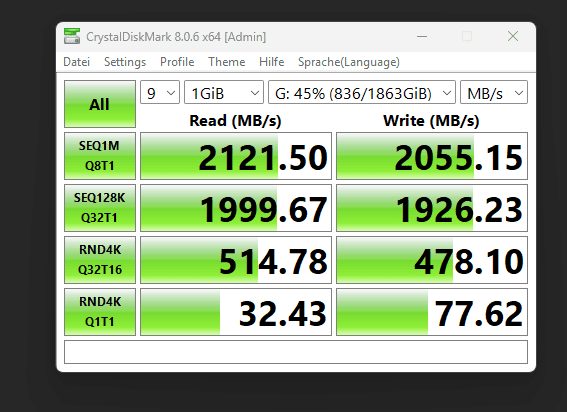Click the CrystalDiskMark app icon in title bar
The height and width of the screenshot is (412, 567).
[x=72, y=36]
